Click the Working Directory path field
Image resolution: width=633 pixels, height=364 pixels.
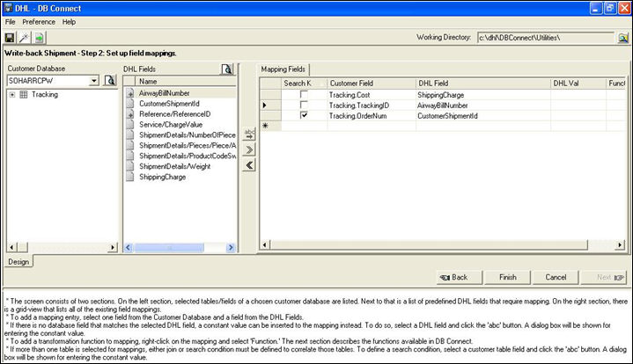click(x=545, y=38)
